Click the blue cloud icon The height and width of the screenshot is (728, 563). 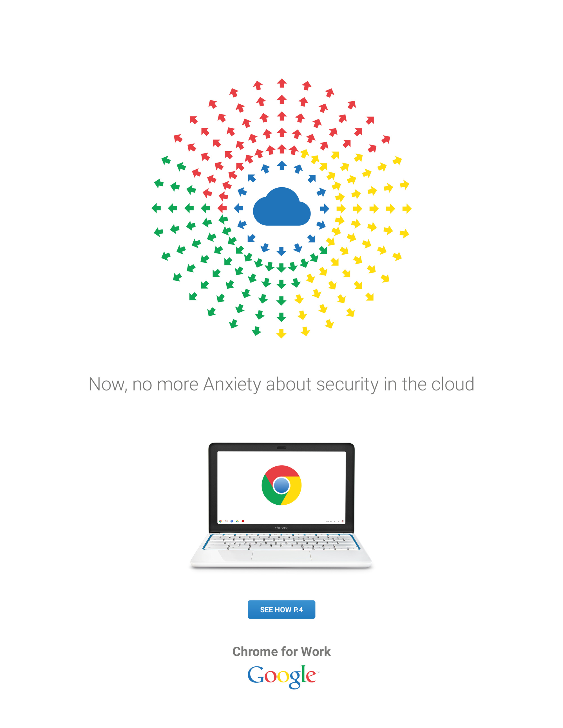[x=282, y=207]
